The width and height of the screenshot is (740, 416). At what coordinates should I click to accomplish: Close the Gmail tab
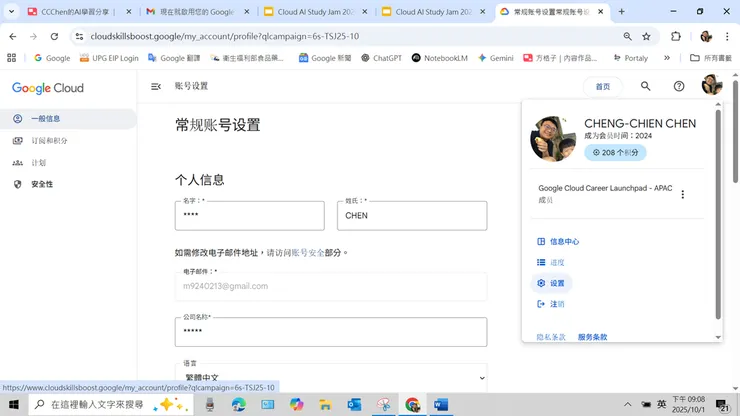click(x=246, y=12)
